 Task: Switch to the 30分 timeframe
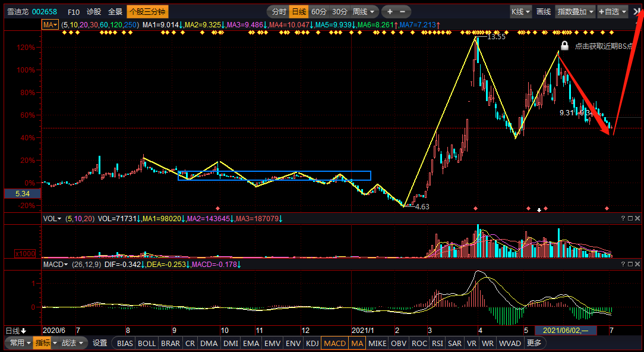[x=340, y=11]
